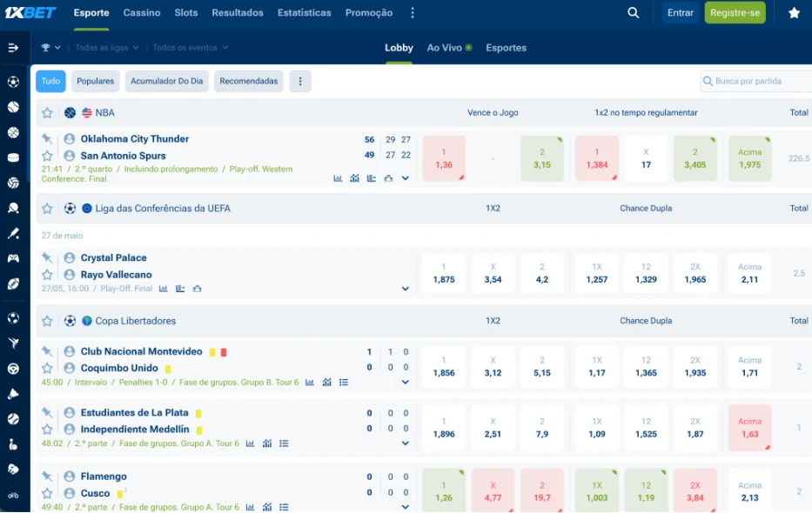Open event list icon for Nacional Montevideo match
The width and height of the screenshot is (812, 513).
pyautogui.click(x=344, y=383)
